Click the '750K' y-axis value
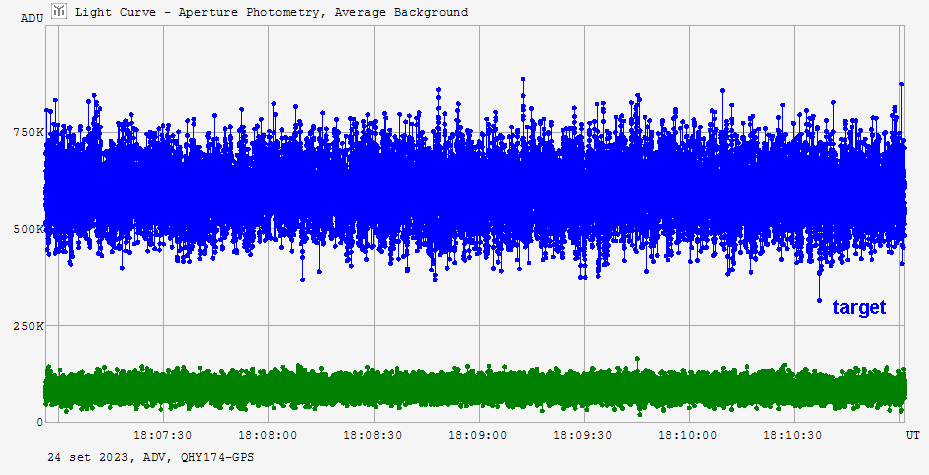This screenshot has height=475, width=929. point(28,132)
